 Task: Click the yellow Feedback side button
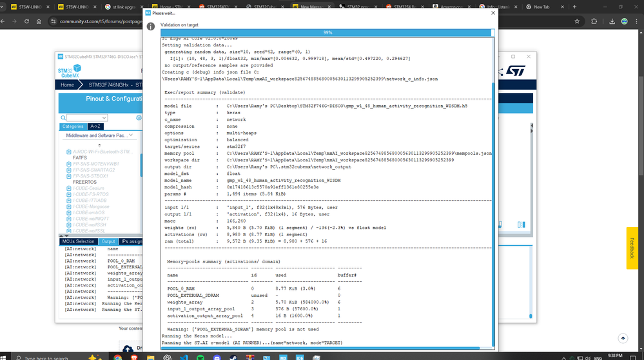pyautogui.click(x=632, y=248)
